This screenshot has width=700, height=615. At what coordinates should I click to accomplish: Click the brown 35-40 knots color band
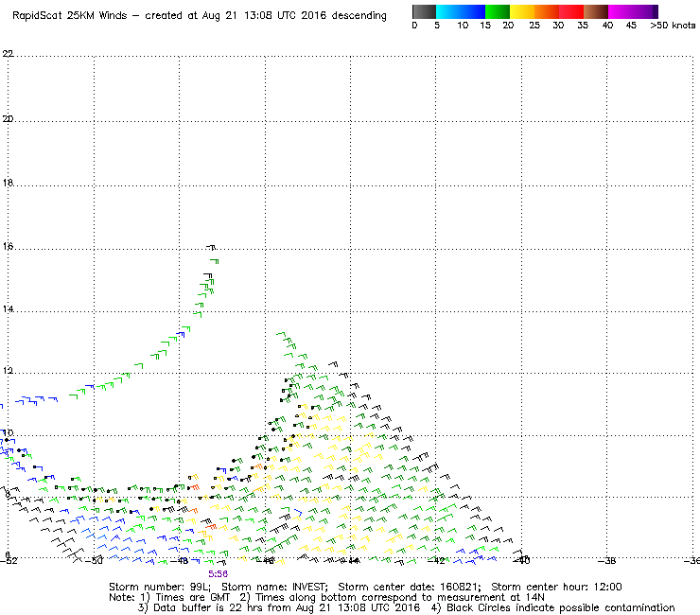(x=596, y=11)
